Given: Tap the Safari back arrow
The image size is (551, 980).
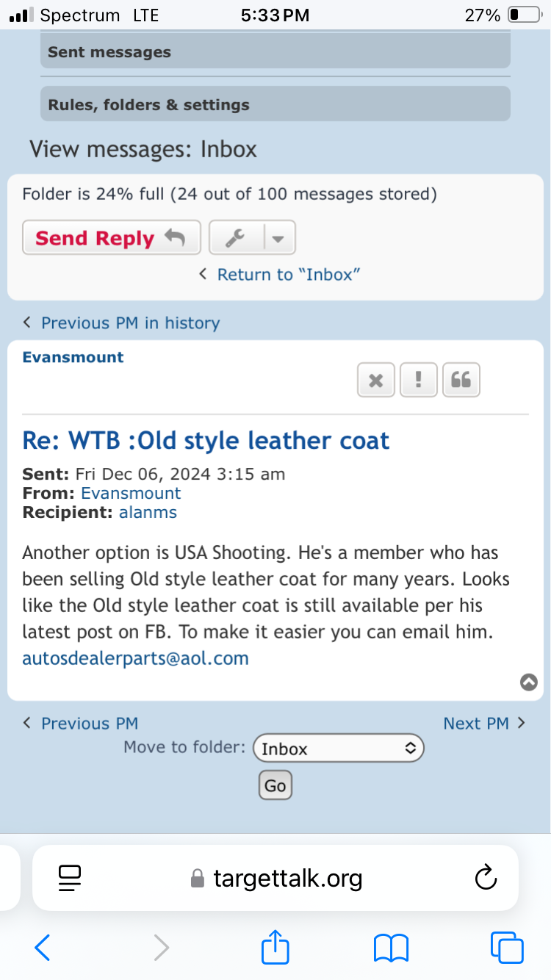Looking at the screenshot, I should [x=43, y=948].
